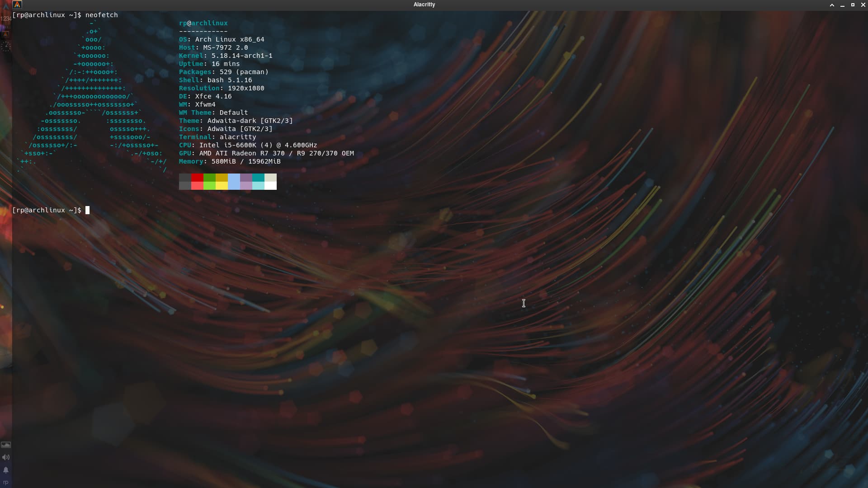Close the Alacritty window
868x488 pixels.
point(863,5)
